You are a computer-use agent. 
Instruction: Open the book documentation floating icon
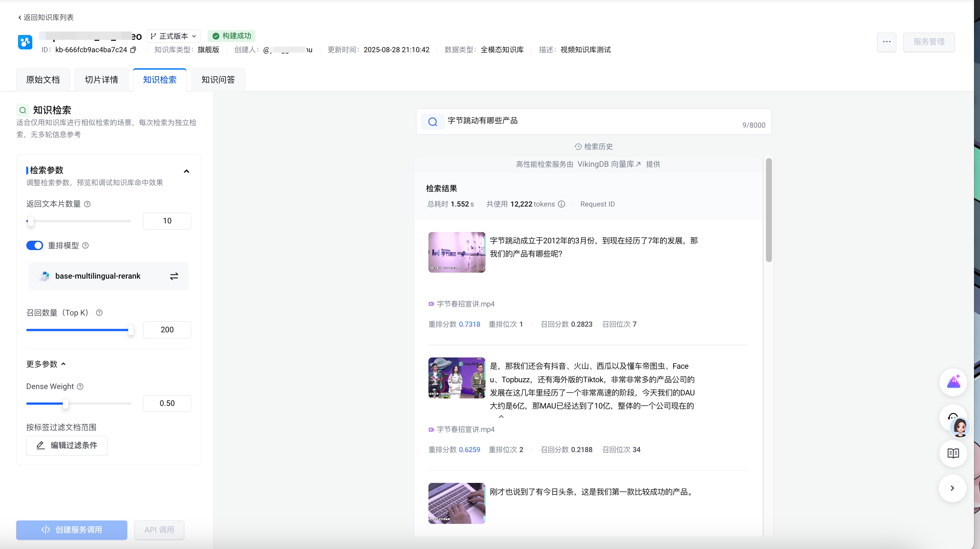tap(953, 454)
